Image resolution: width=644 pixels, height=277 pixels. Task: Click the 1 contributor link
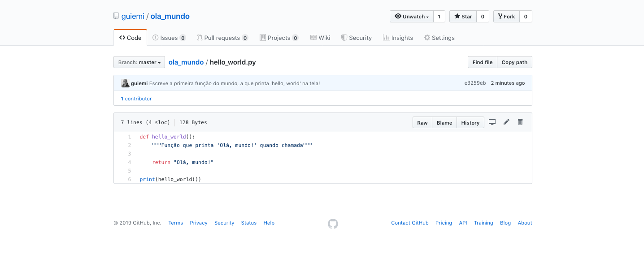pyautogui.click(x=136, y=99)
